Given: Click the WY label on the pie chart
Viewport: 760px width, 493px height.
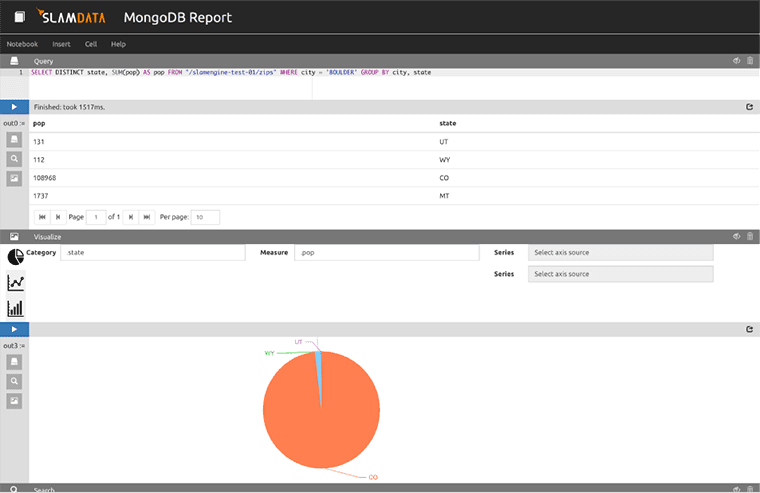Looking at the screenshot, I should [269, 353].
